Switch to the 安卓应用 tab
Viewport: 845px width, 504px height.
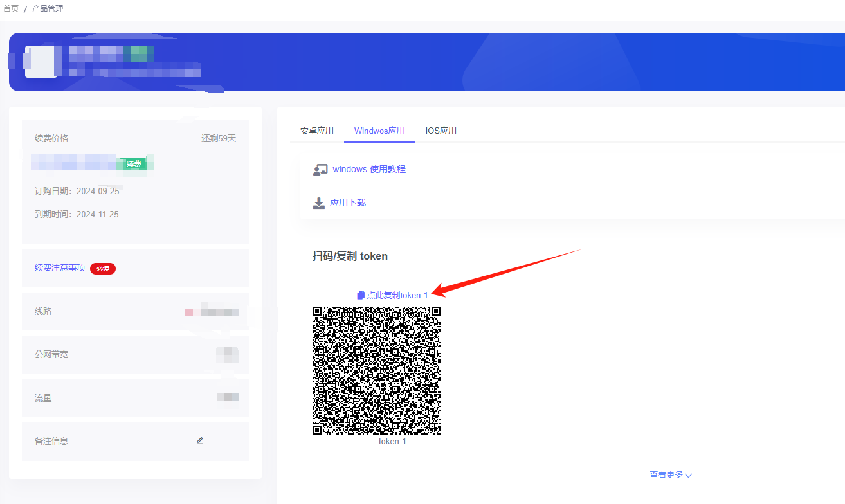click(316, 130)
